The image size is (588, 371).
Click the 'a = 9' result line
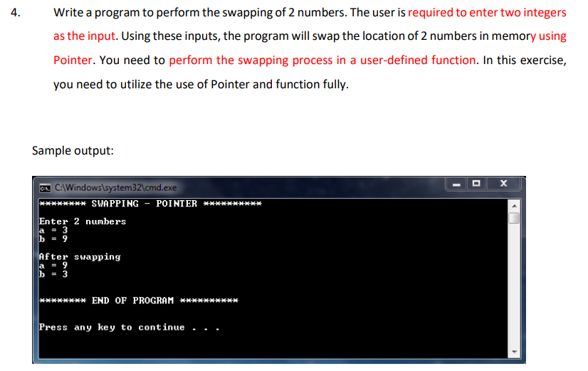click(53, 266)
